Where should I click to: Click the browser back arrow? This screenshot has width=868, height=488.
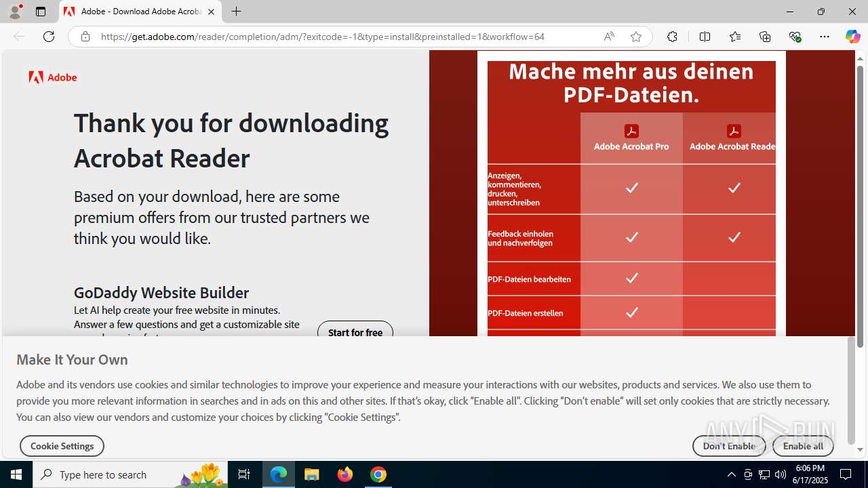click(19, 37)
